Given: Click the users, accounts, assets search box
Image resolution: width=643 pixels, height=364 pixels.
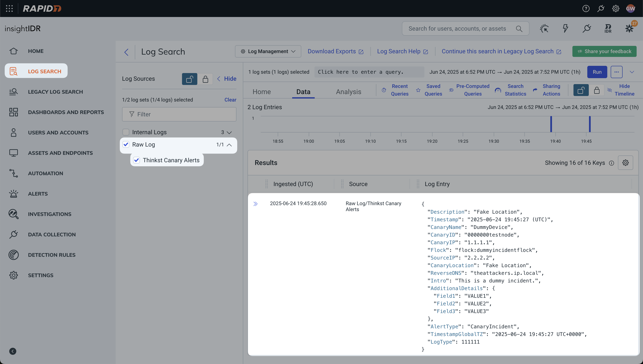Looking at the screenshot, I should pyautogui.click(x=465, y=28).
